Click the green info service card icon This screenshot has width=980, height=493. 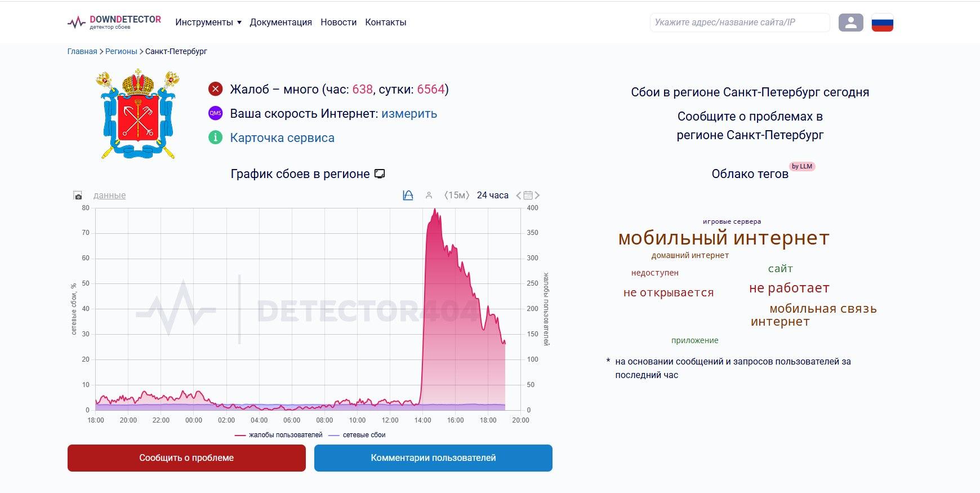[215, 137]
